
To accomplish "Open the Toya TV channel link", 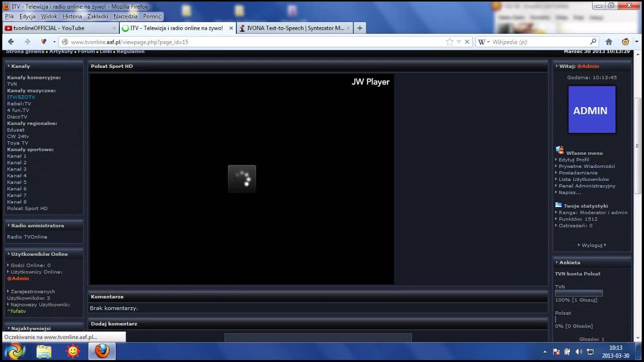I will tap(18, 143).
